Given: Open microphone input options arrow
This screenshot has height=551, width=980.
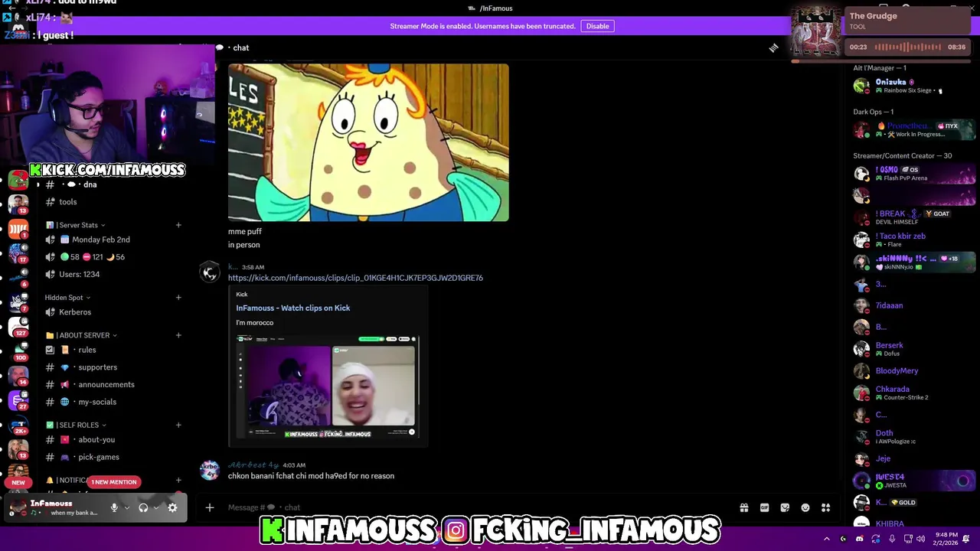Looking at the screenshot, I should pos(126,507).
